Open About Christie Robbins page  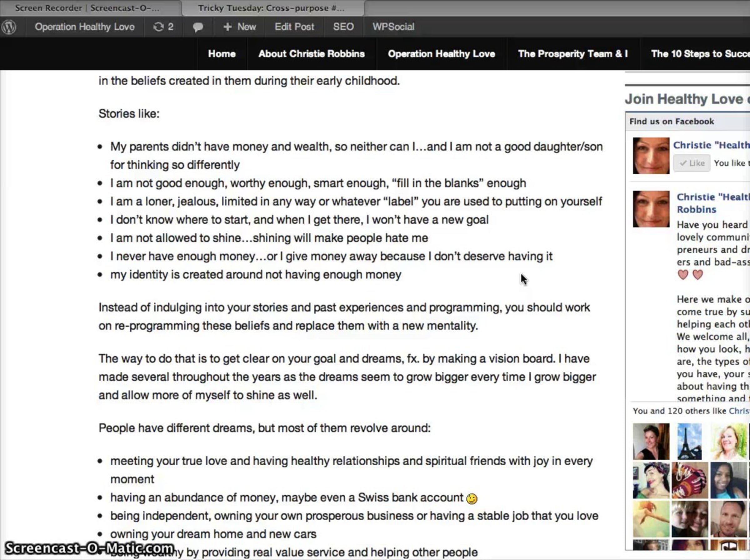point(311,53)
